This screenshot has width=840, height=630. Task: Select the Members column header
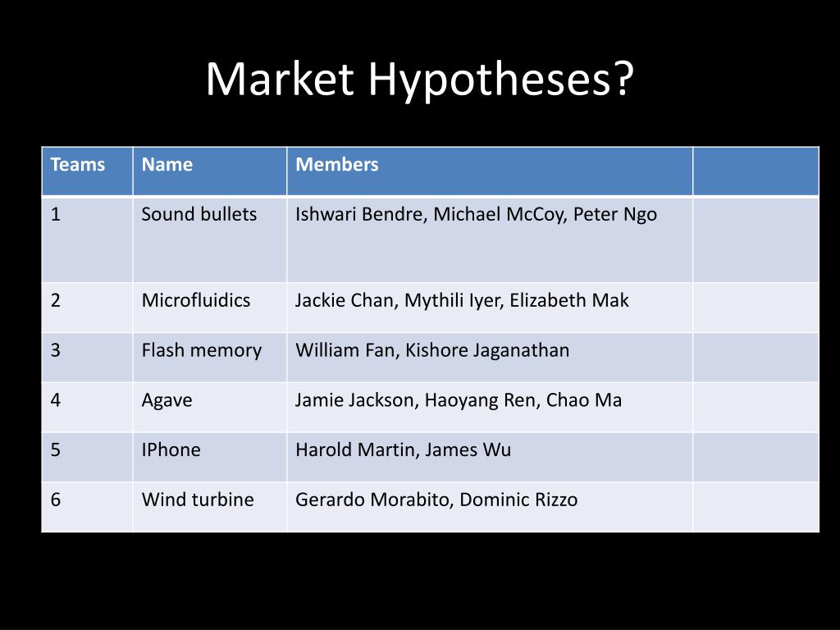click(490, 171)
